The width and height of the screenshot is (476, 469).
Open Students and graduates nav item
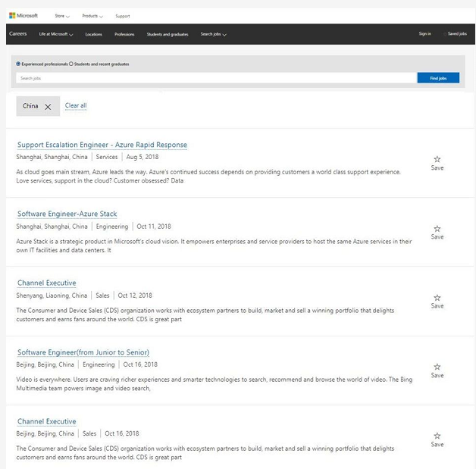point(168,34)
